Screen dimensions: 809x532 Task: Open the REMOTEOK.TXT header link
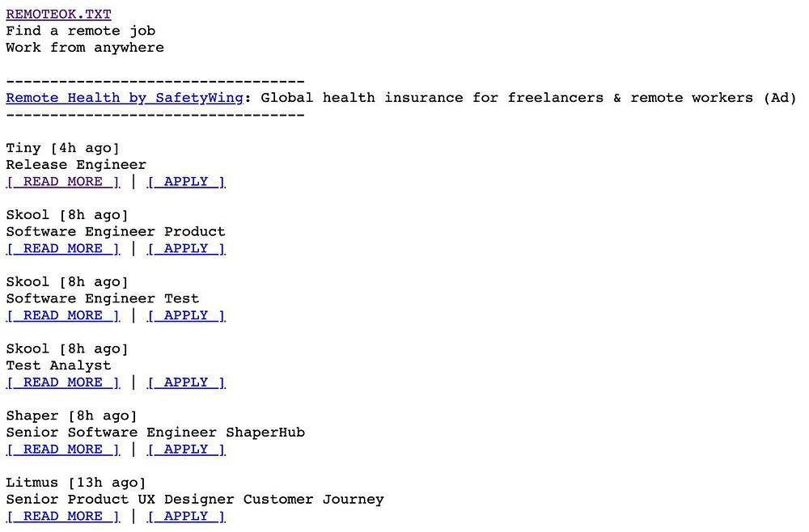(x=58, y=15)
